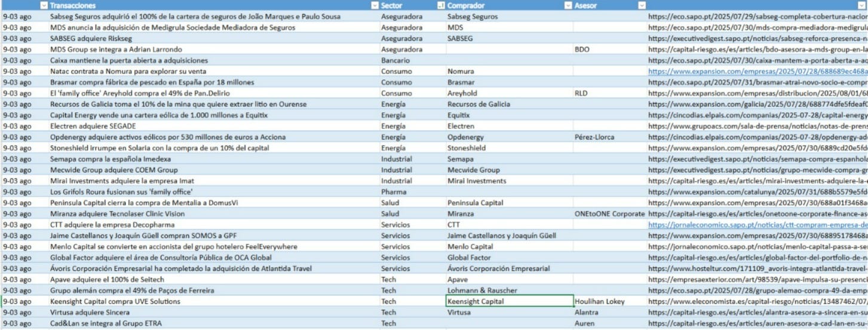
Task: Open the sorted filter dropdown for Sector column
Action: (441, 5)
